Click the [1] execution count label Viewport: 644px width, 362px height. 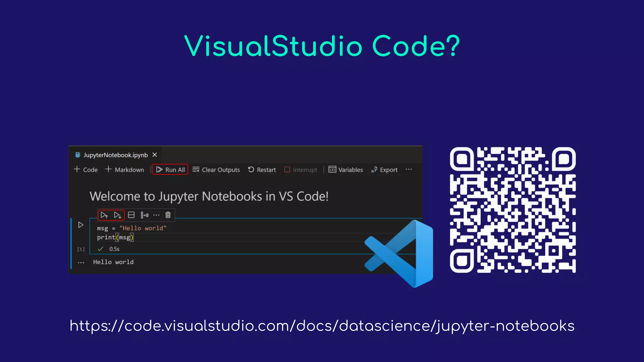(x=81, y=249)
